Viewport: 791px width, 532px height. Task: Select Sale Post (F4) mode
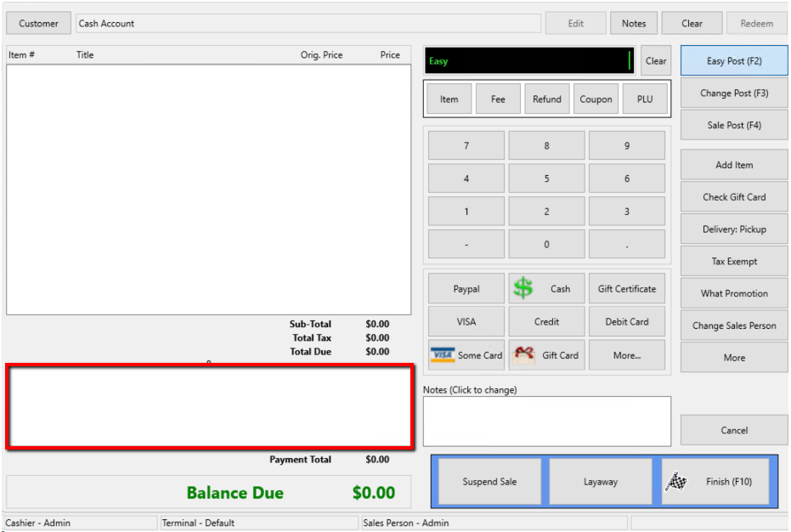tap(734, 126)
